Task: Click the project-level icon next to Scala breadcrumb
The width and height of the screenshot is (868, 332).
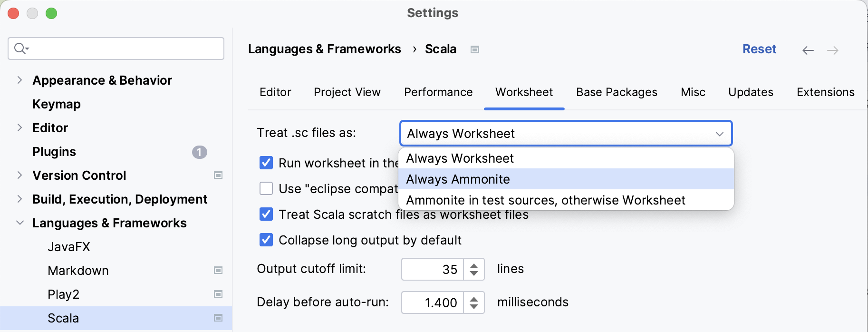Action: [x=474, y=49]
